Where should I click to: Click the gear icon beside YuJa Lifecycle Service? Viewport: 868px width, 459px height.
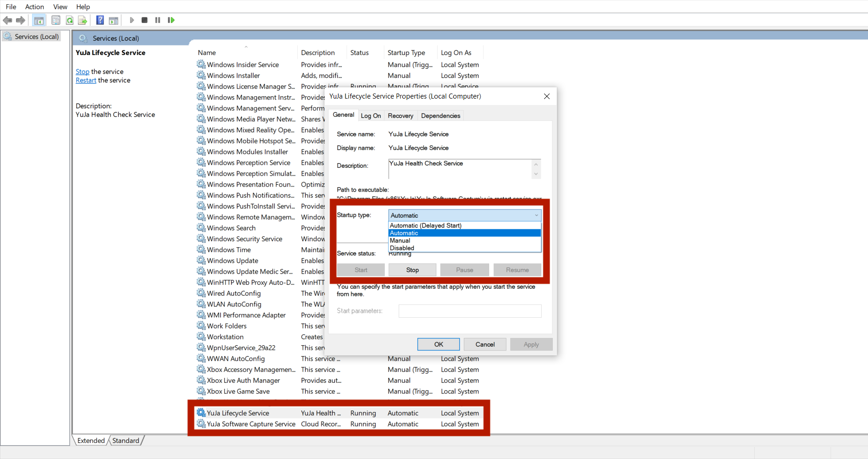[x=201, y=413]
